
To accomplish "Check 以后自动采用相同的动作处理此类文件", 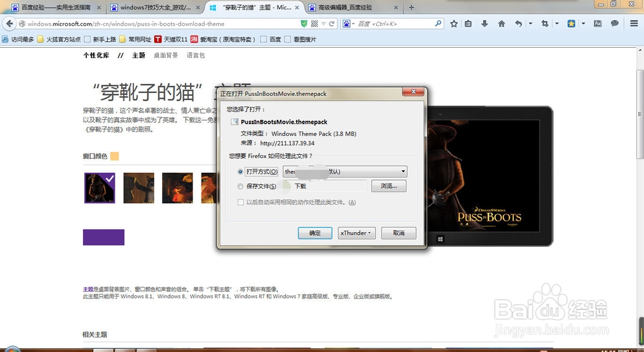I will coord(241,202).
